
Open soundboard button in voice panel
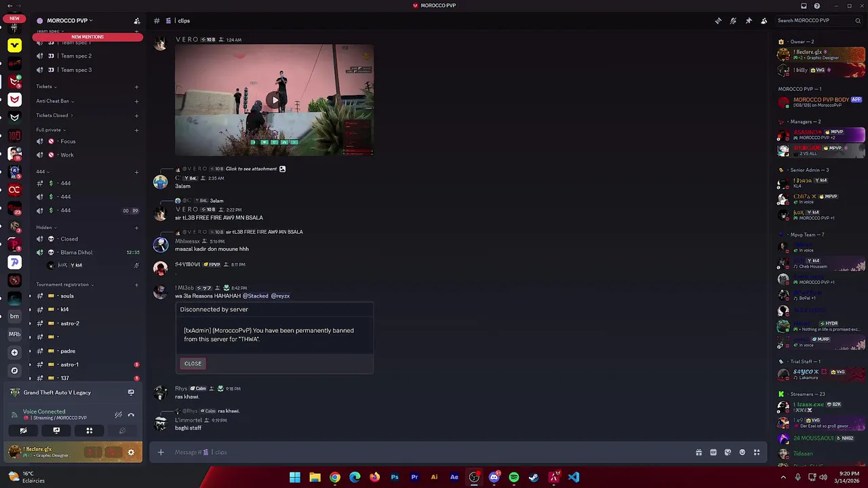coord(122,430)
